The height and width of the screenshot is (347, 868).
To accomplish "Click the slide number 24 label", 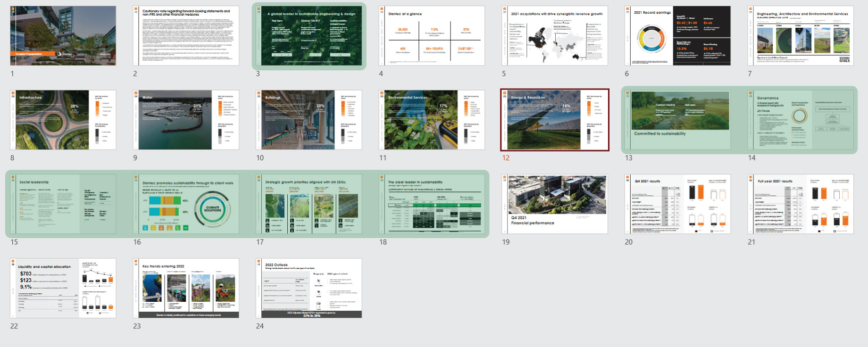I will click(x=260, y=326).
